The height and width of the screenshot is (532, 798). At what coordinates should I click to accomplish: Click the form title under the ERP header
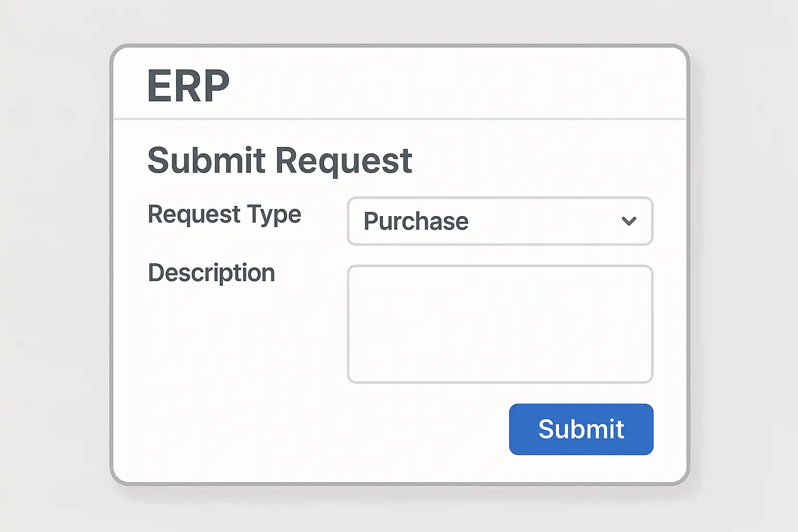[280, 160]
